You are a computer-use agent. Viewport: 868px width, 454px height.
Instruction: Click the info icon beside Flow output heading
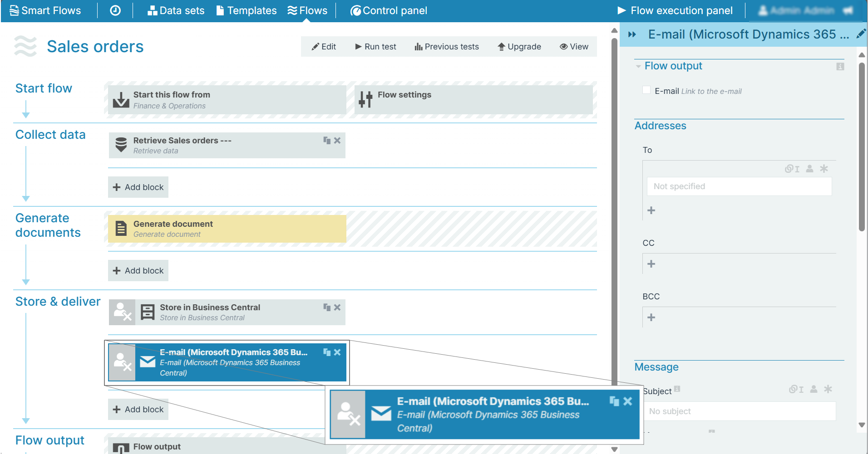(840, 67)
